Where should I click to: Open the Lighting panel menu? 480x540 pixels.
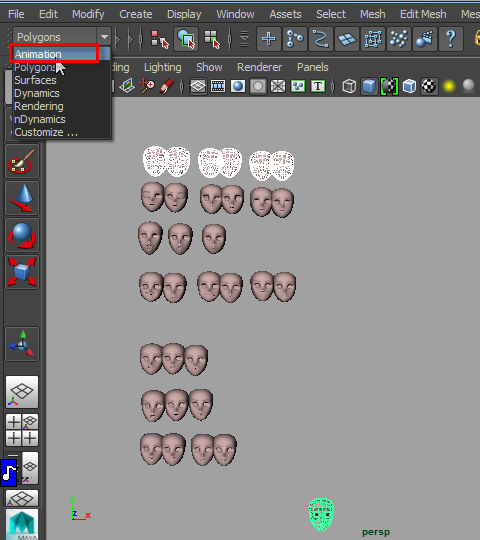[163, 67]
